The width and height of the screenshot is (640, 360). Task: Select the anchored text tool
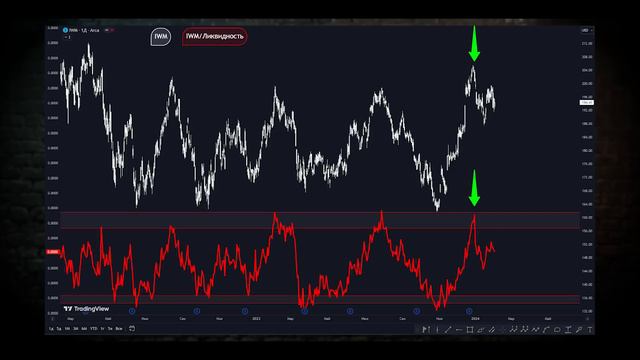pos(569,329)
